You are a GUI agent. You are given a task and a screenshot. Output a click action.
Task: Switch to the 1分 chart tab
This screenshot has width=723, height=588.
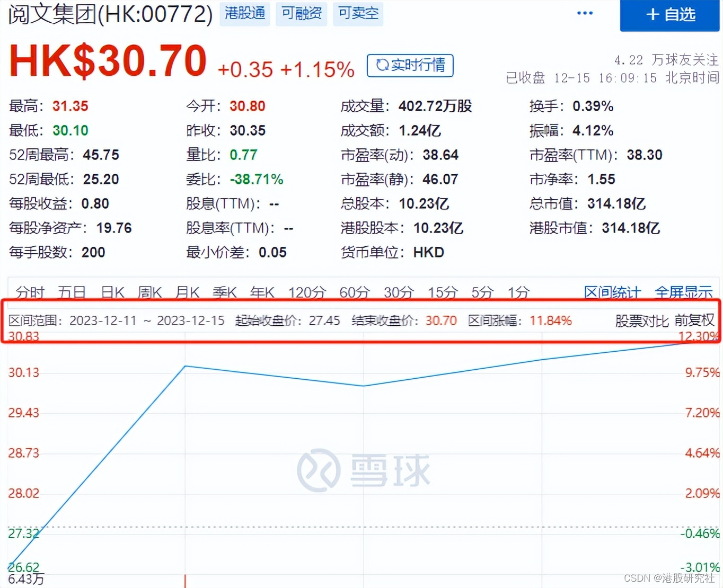pos(518,292)
